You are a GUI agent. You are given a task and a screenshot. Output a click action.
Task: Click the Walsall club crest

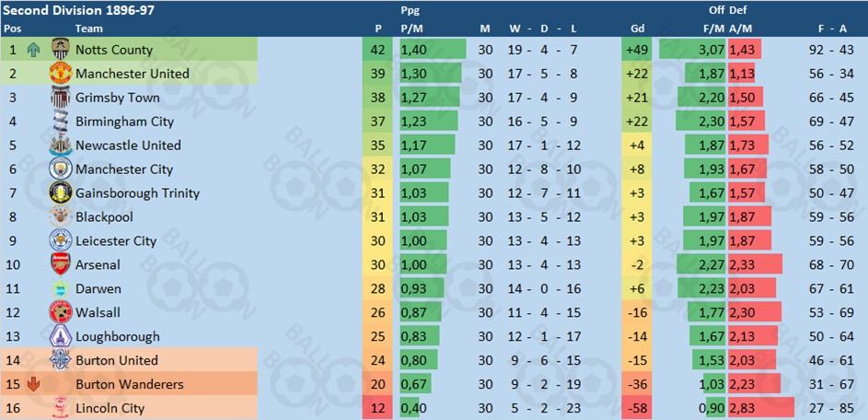pos(60,312)
